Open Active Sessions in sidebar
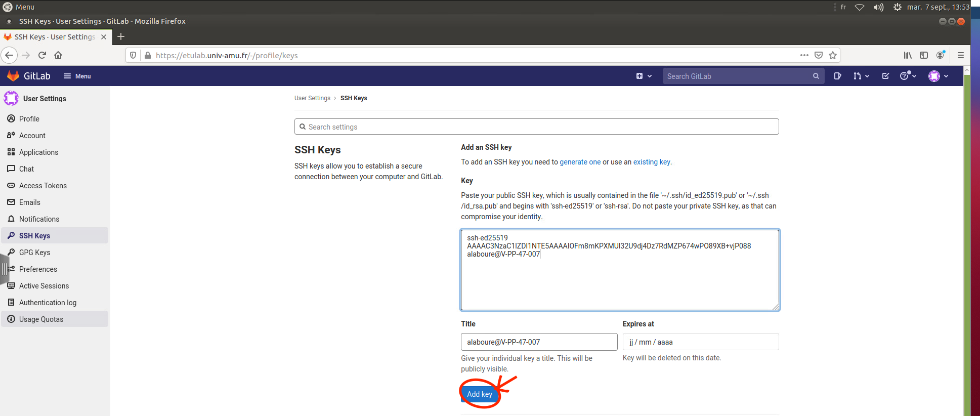 pyautogui.click(x=55, y=286)
